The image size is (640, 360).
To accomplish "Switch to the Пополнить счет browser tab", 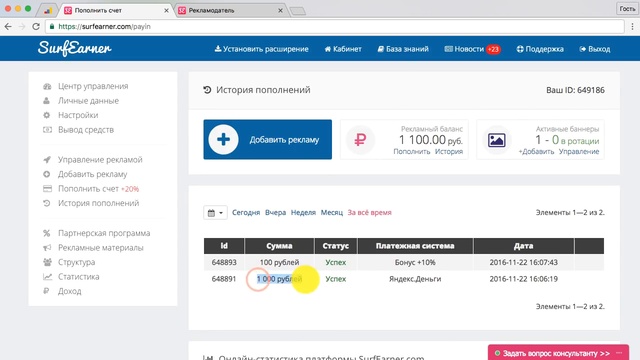I will [115, 11].
